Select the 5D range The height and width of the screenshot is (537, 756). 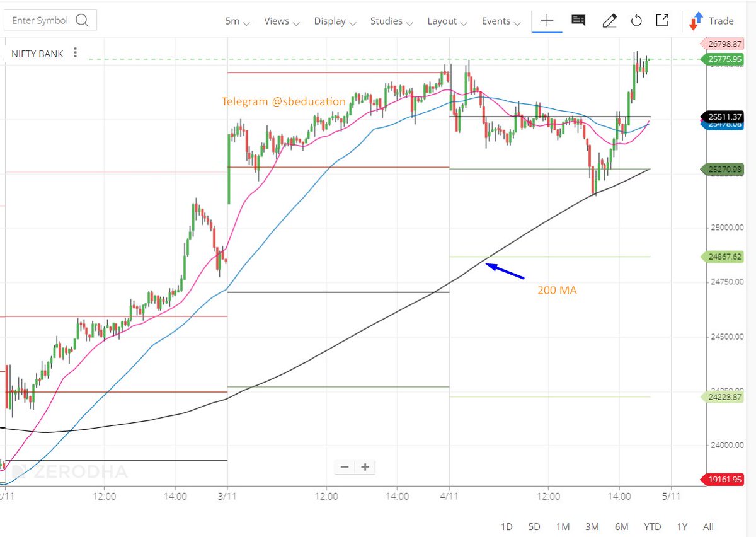coord(534,526)
